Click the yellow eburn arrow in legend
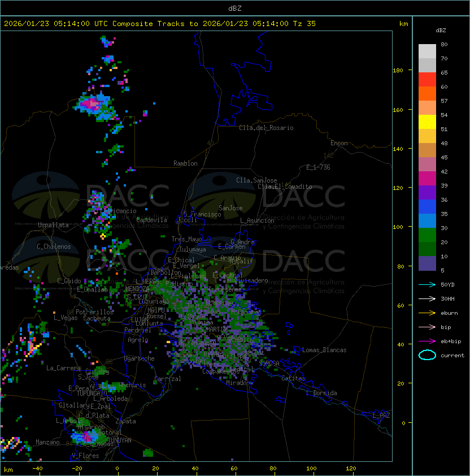This screenshot has width=470, height=476. (x=427, y=313)
